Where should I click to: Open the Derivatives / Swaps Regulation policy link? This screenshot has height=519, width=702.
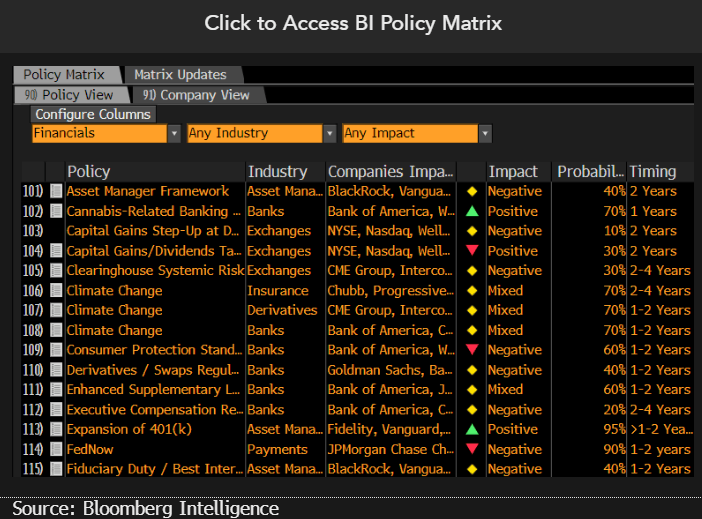pos(153,370)
